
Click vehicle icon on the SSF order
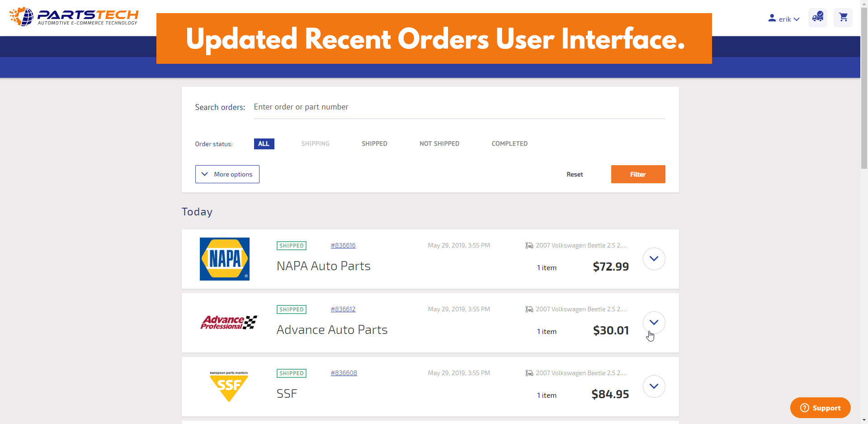pos(529,373)
